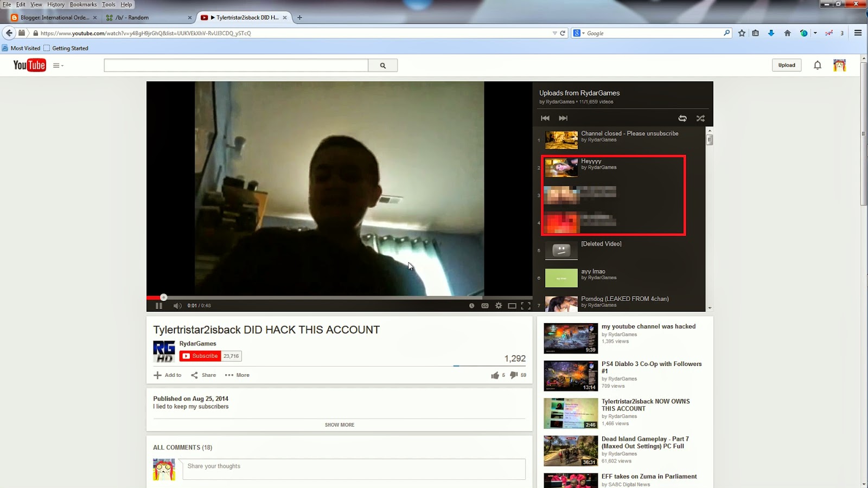Mute the video with the speaker icon
The width and height of the screenshot is (868, 488).
point(177,306)
